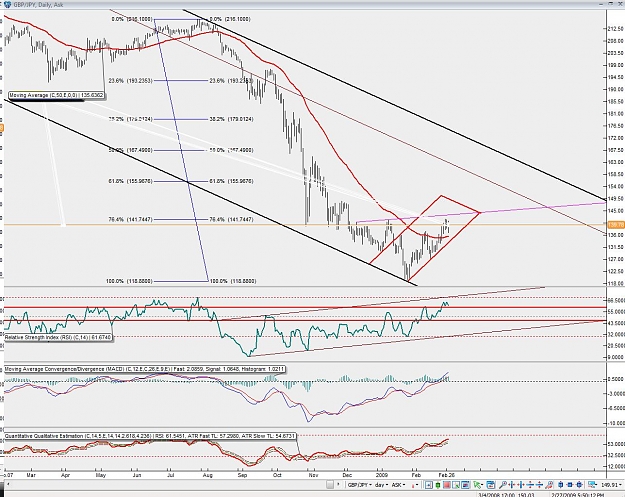Select the Quantitative Qualitative Estimation label
625x497 pixels.
point(150,436)
